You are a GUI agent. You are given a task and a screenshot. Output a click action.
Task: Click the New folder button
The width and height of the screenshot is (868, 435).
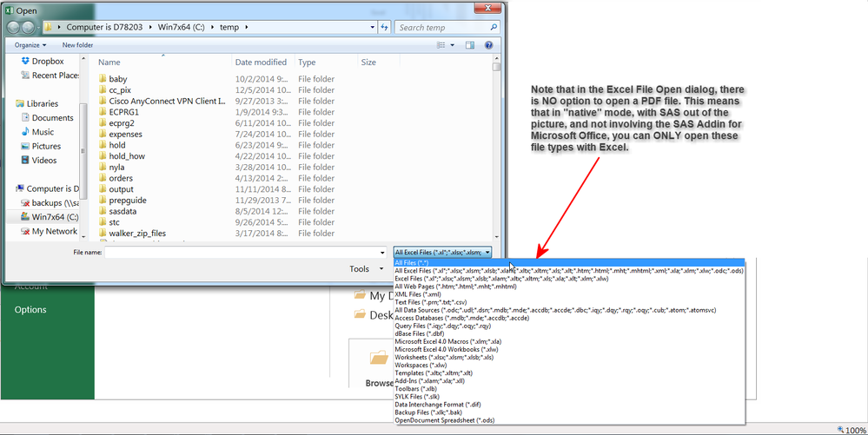click(77, 45)
